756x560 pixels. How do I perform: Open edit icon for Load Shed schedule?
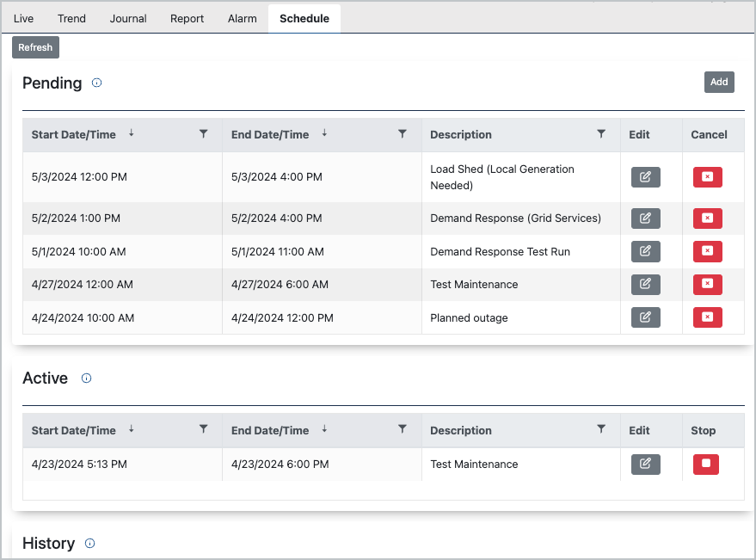(x=645, y=176)
